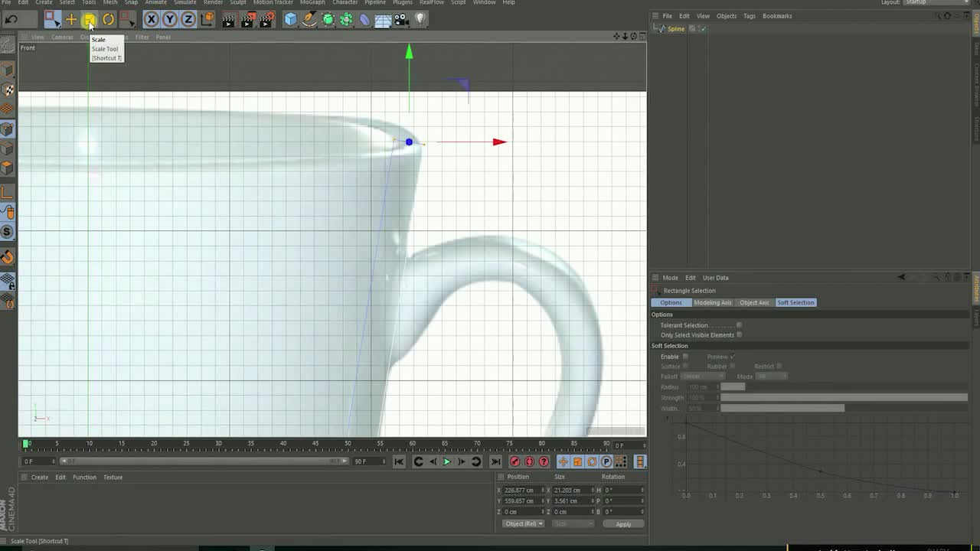Go to end of timeline
The height and width of the screenshot is (551, 980).
(495, 461)
